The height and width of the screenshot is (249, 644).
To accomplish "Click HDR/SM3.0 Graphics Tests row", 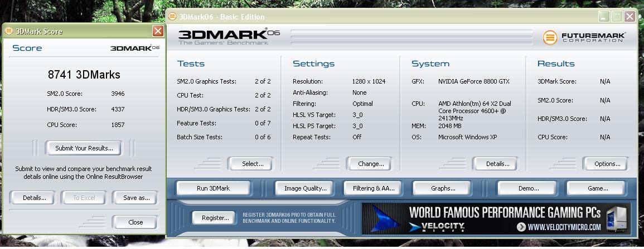I will [x=224, y=109].
